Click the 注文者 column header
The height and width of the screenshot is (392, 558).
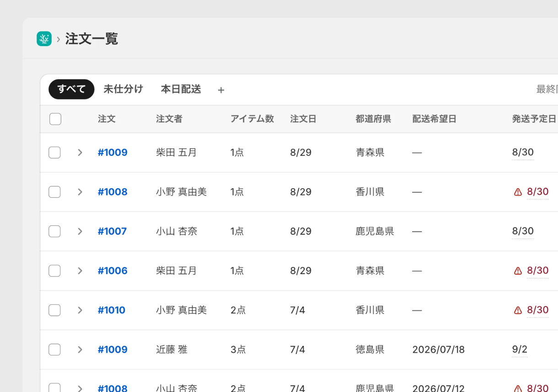[169, 119]
